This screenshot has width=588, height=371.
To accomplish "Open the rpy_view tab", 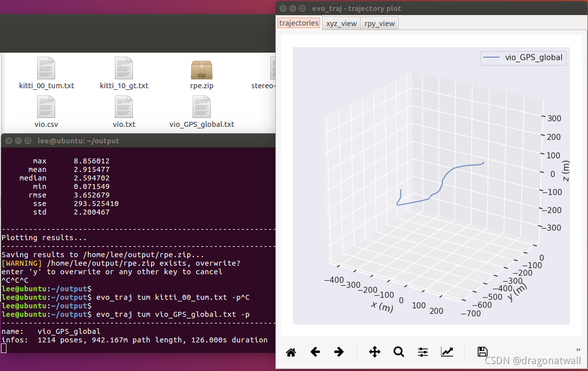I will pos(379,23).
